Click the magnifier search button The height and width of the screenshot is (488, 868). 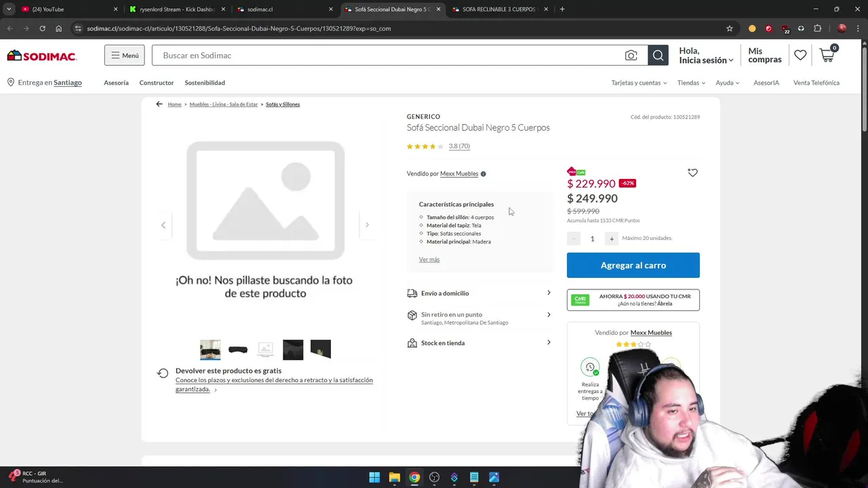(x=658, y=56)
